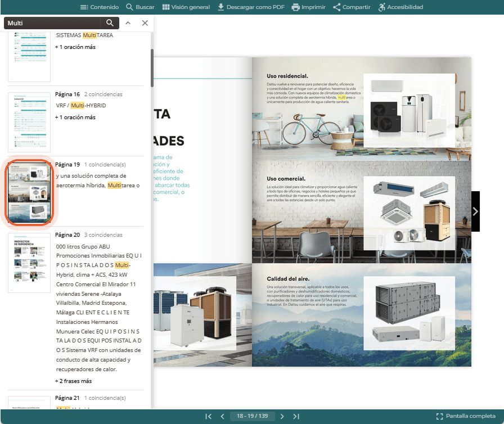Select the Página 16 thumbnail
This screenshot has width=504, height=424.
29,122
